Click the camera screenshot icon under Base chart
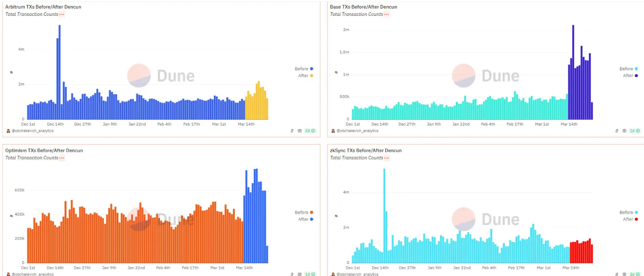The image size is (644, 276). click(x=624, y=131)
